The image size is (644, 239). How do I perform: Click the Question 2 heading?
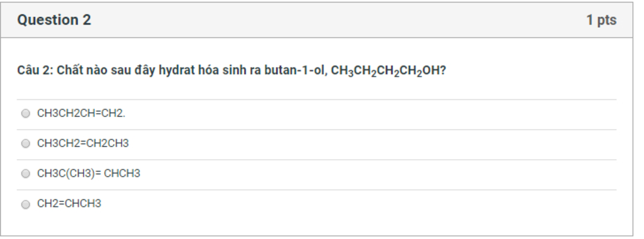[x=54, y=19]
